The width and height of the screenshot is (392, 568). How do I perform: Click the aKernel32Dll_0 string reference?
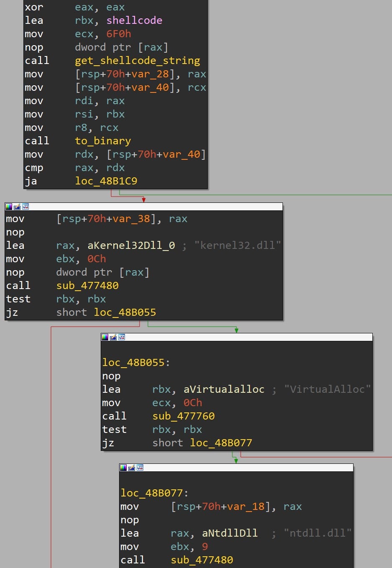tap(131, 246)
